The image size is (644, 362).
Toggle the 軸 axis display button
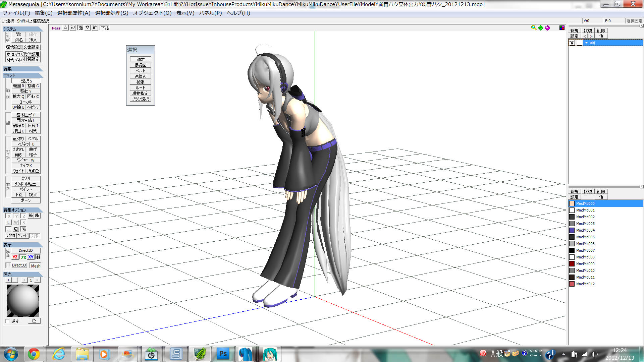38,257
